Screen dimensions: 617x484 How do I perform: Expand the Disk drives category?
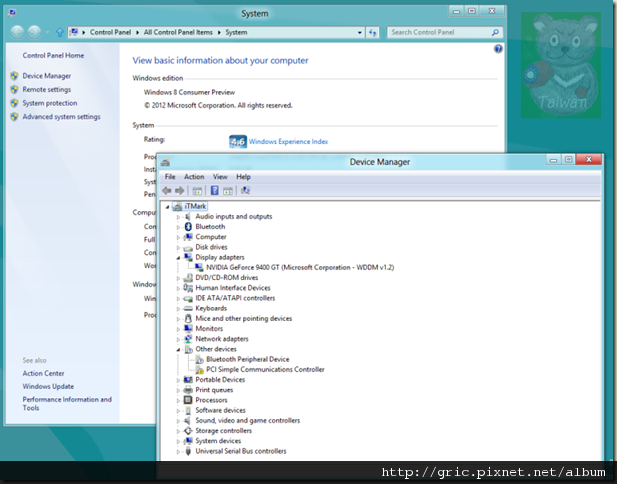[178, 248]
